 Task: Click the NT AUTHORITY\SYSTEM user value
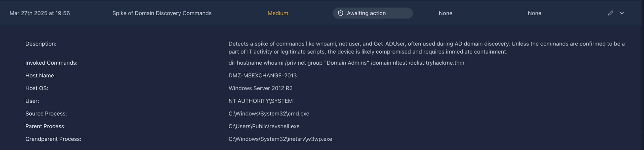tap(260, 101)
